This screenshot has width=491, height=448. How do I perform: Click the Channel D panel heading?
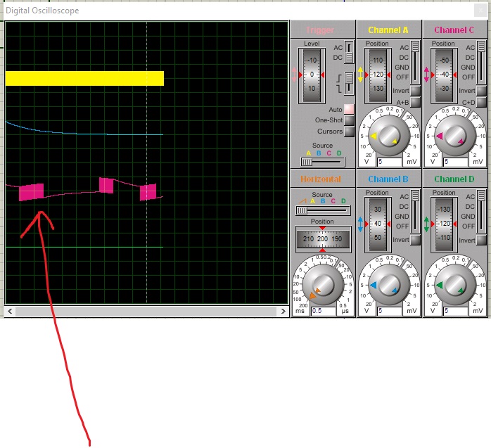(x=454, y=179)
